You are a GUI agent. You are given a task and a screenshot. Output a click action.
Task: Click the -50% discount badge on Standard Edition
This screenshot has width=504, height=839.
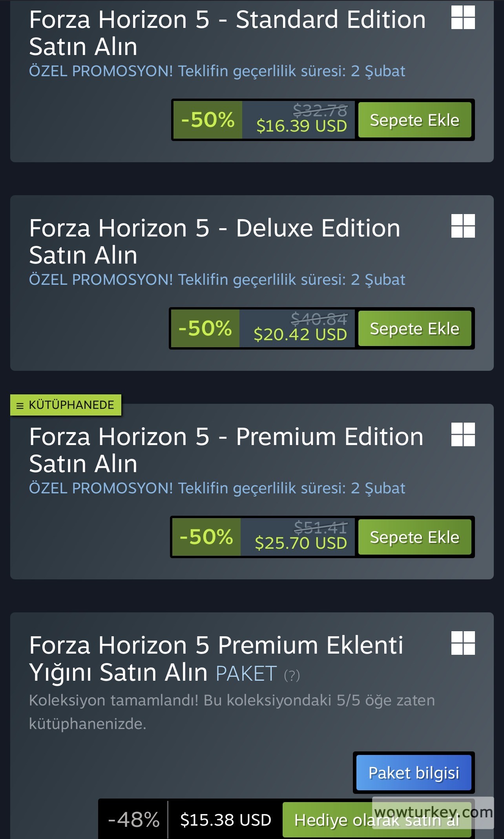pyautogui.click(x=208, y=120)
